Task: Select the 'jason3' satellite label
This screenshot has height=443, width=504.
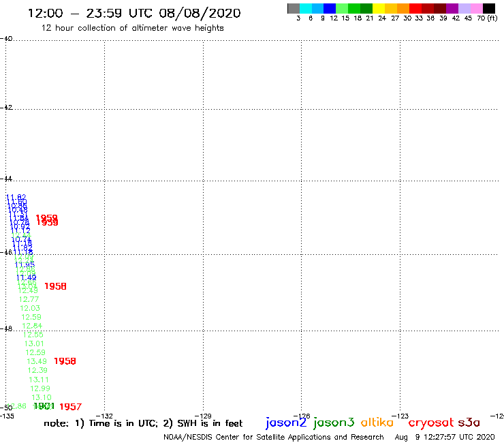Action: pos(334,423)
